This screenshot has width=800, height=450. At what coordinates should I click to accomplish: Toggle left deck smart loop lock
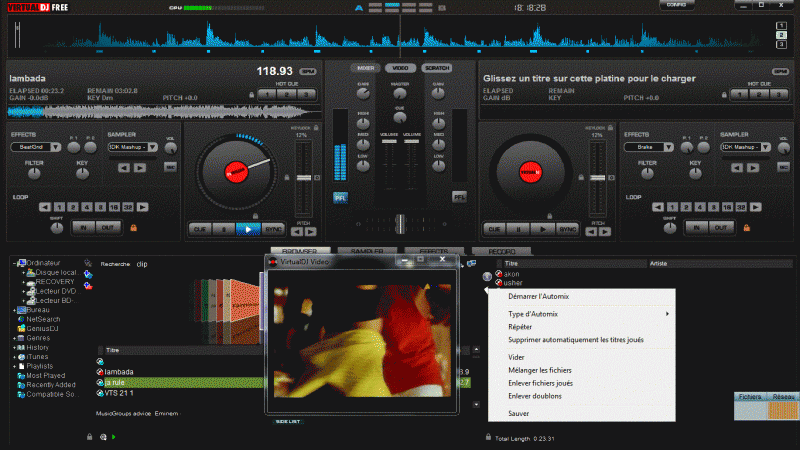pyautogui.click(x=134, y=228)
